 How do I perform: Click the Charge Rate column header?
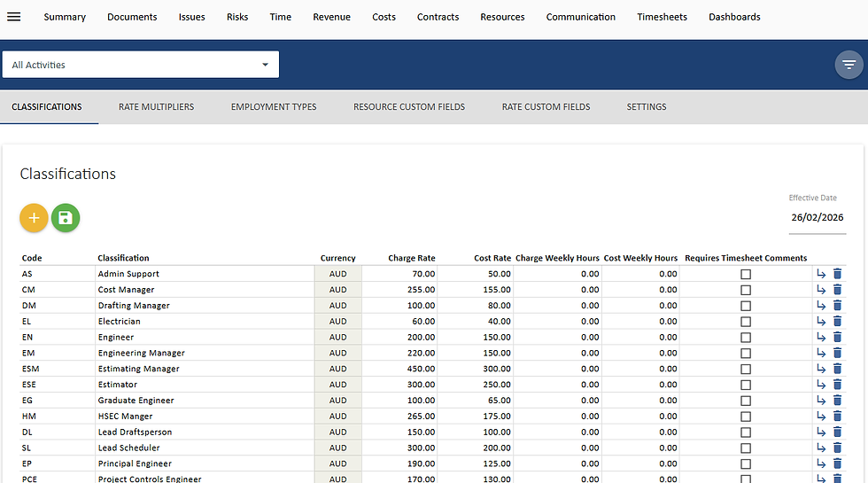coord(411,258)
